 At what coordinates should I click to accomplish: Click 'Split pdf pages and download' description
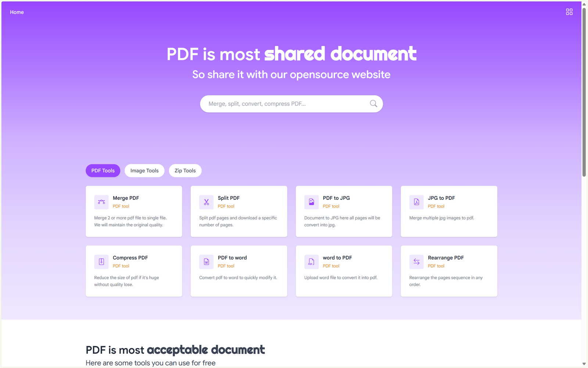(238, 221)
